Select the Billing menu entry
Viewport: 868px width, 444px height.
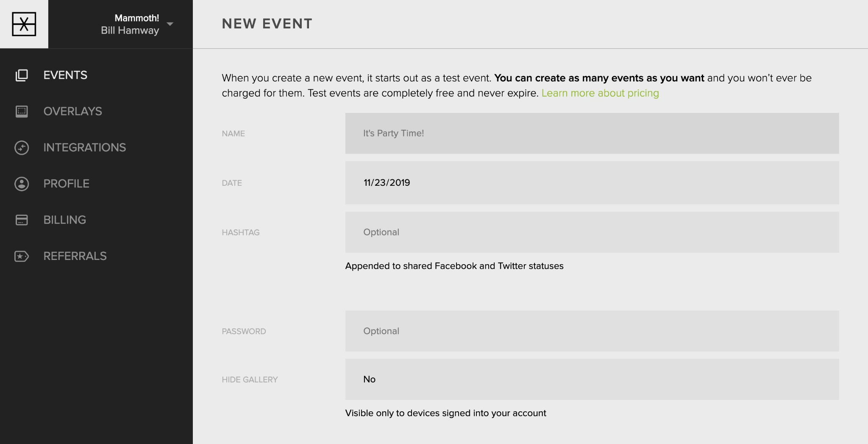(x=65, y=220)
